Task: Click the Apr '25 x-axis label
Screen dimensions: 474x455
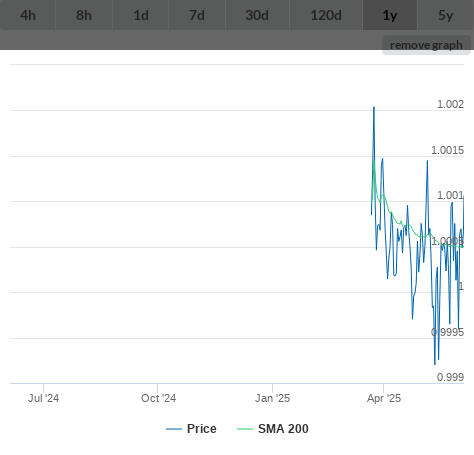Action: tap(384, 398)
